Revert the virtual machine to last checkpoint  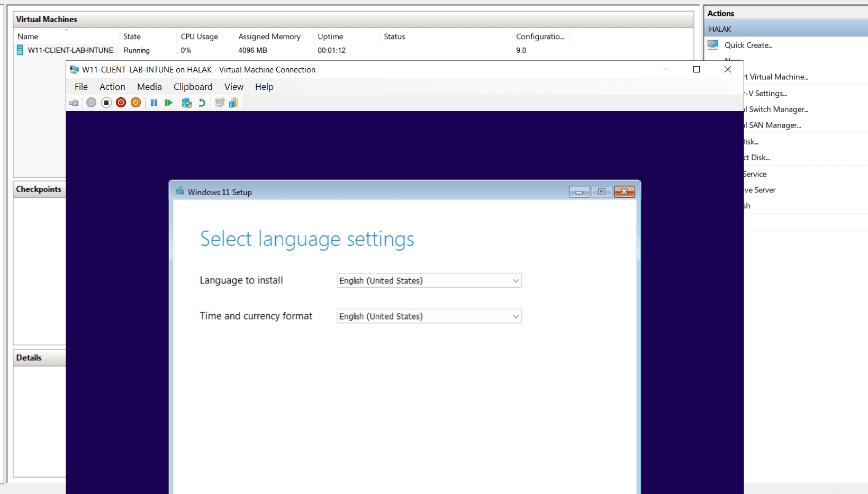click(202, 103)
